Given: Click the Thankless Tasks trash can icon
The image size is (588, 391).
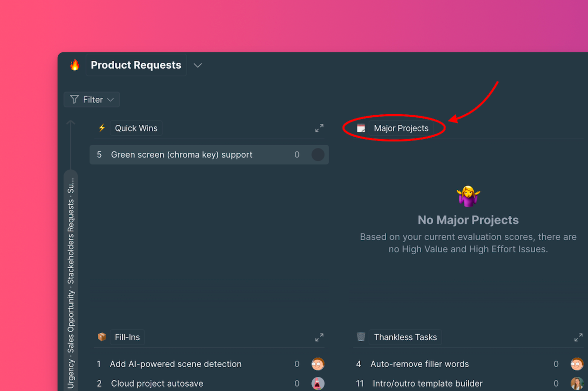Looking at the screenshot, I should pos(361,337).
